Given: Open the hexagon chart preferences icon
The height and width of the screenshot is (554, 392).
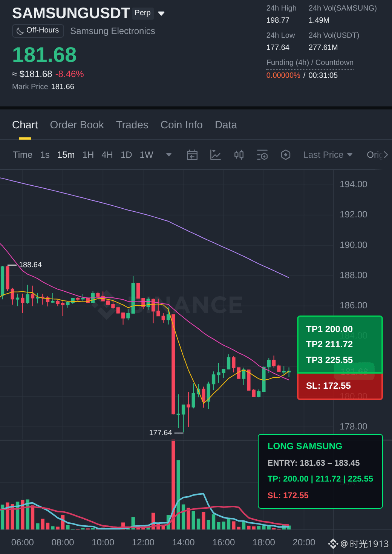Looking at the screenshot, I should [x=286, y=155].
